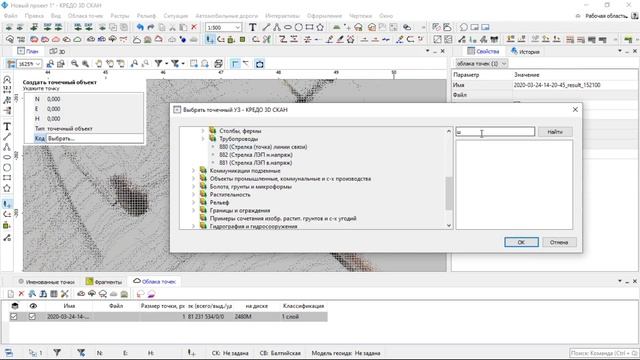Open the 'Рельеф' menu
This screenshot has height=360, width=640.
pos(146,16)
